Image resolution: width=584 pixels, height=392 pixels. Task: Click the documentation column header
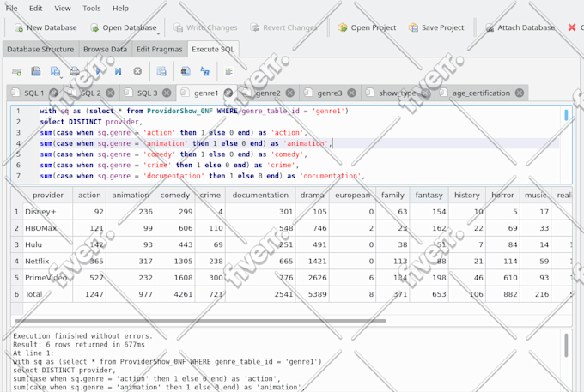pyautogui.click(x=260, y=196)
